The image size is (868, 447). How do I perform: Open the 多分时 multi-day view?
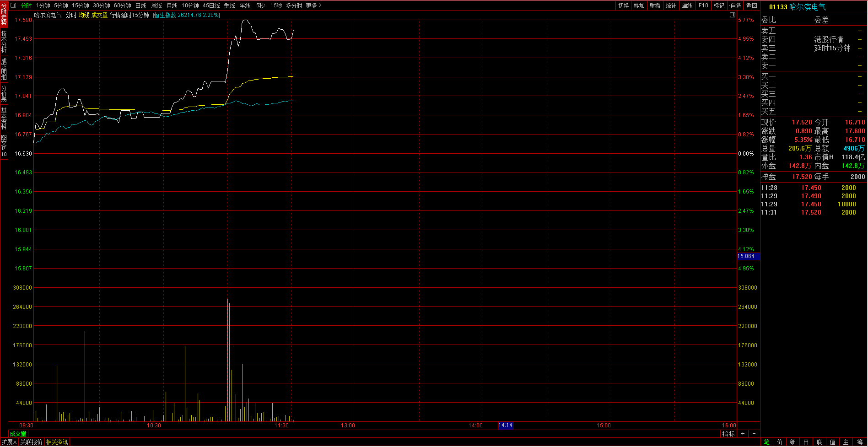(x=294, y=5)
